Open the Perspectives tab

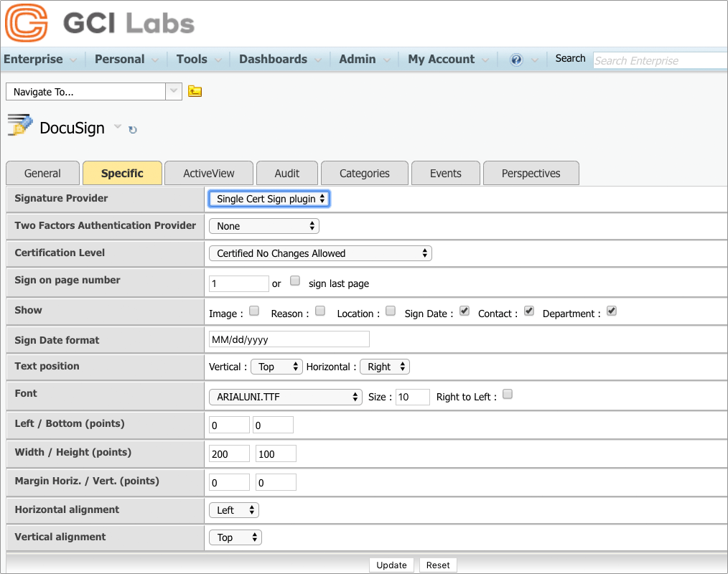(531, 173)
